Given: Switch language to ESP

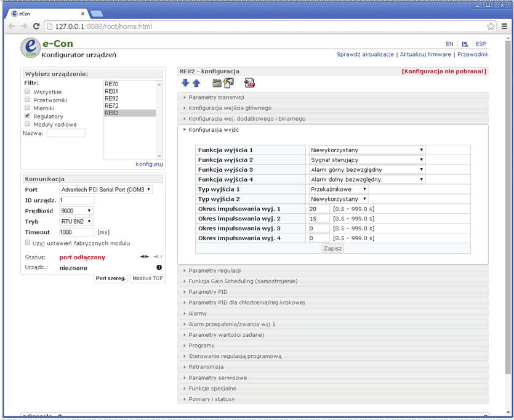Looking at the screenshot, I should coord(481,44).
